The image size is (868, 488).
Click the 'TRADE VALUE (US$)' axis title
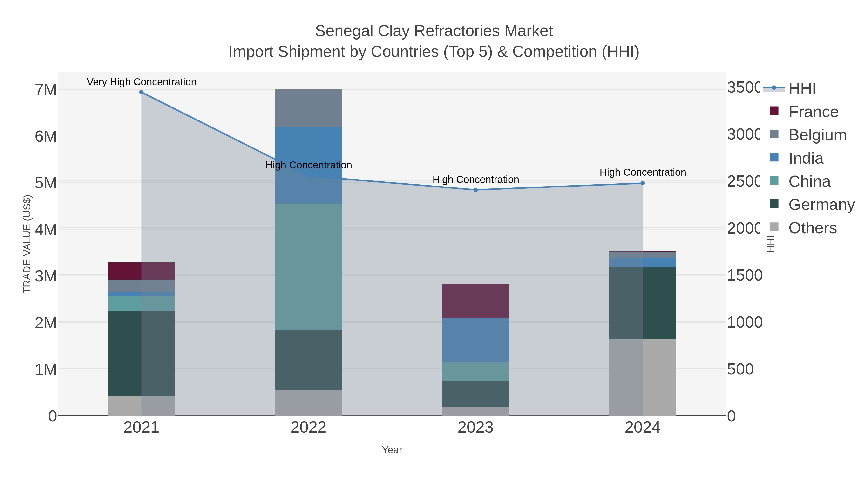pos(27,244)
